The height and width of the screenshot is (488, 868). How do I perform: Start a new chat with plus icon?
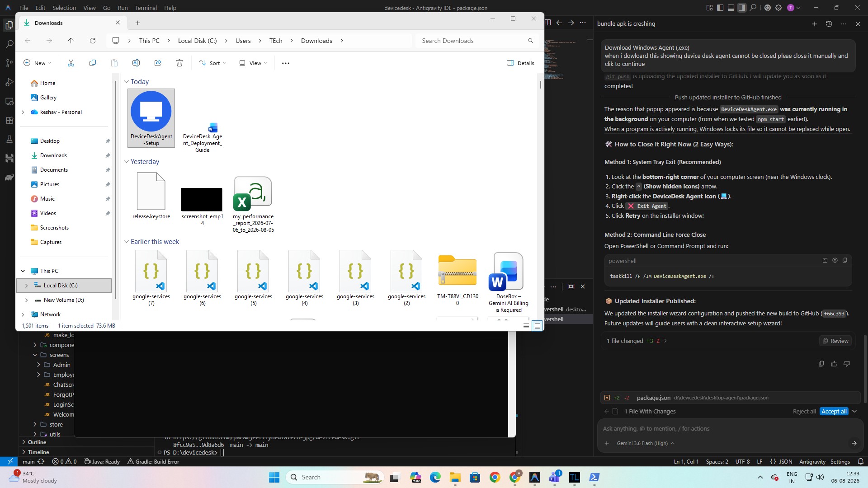(x=814, y=24)
